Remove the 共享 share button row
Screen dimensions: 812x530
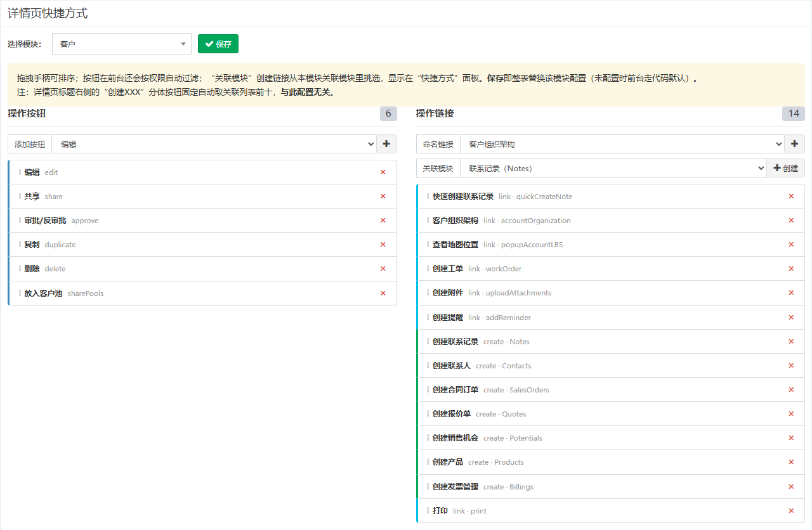click(383, 197)
